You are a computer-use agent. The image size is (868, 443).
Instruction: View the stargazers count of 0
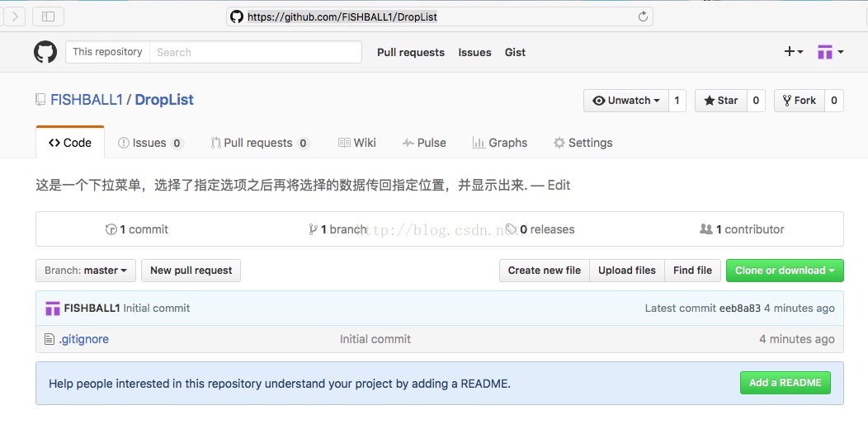(756, 101)
